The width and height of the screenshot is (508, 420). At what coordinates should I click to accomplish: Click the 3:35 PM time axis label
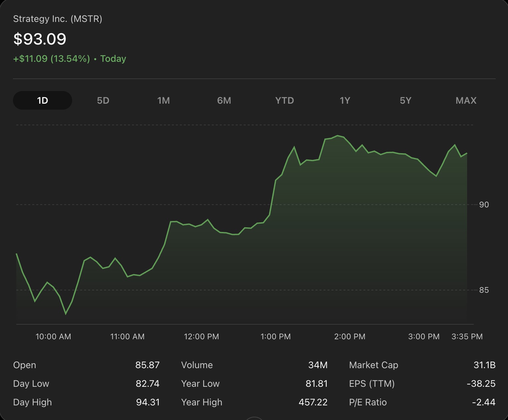pos(467,337)
